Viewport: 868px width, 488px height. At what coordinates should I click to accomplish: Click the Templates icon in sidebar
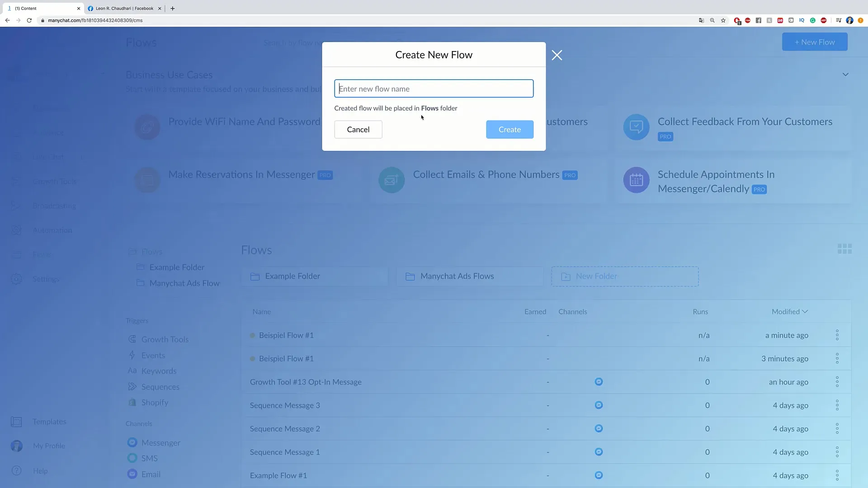coord(16,421)
